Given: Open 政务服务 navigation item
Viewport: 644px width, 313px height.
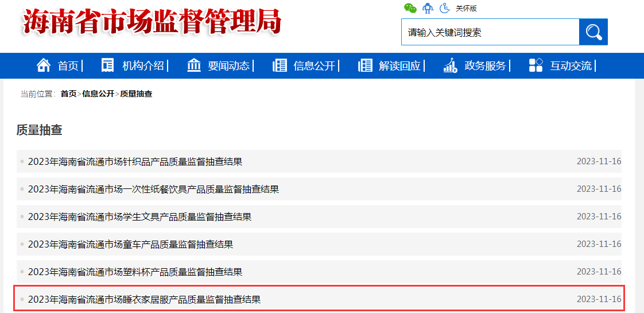Looking at the screenshot, I should click(x=486, y=65).
